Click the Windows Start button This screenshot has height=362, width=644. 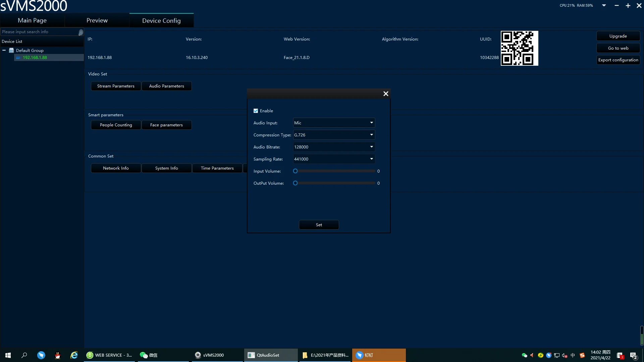tap(8, 355)
